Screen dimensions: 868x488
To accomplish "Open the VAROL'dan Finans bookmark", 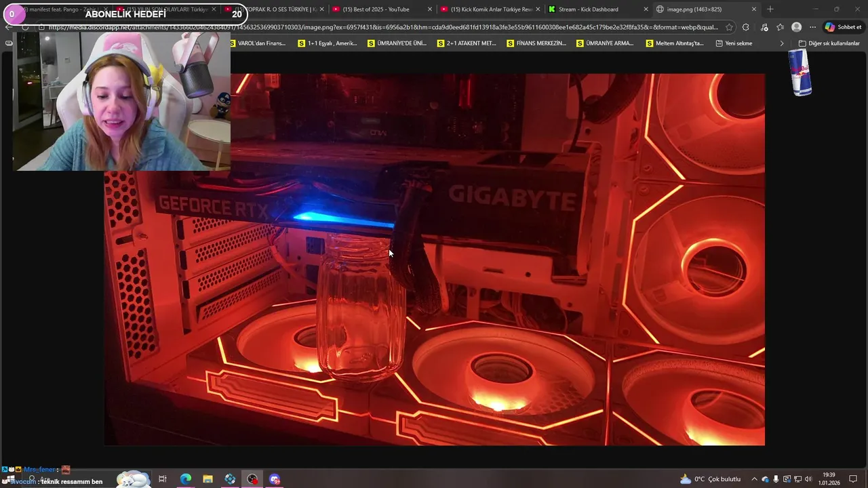I will tap(258, 43).
